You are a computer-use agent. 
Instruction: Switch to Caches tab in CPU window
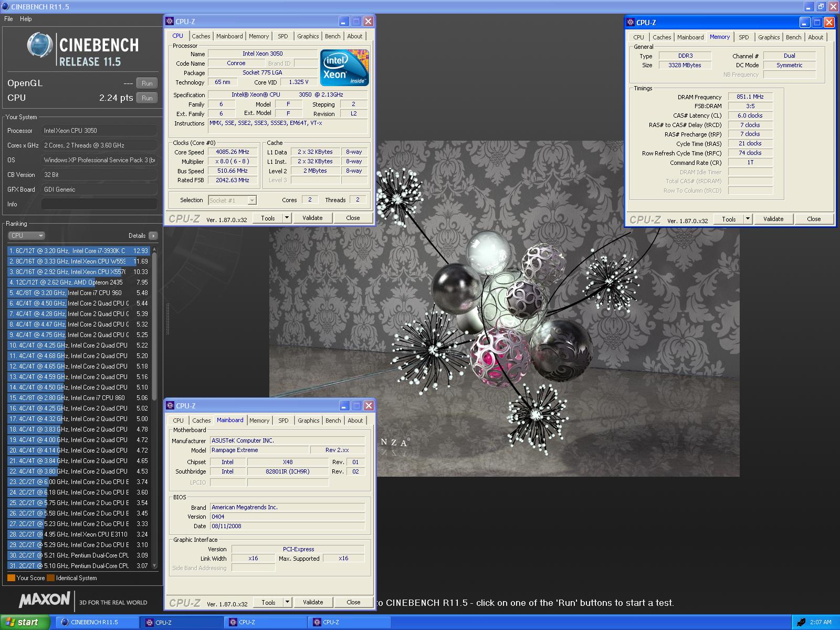coord(201,36)
